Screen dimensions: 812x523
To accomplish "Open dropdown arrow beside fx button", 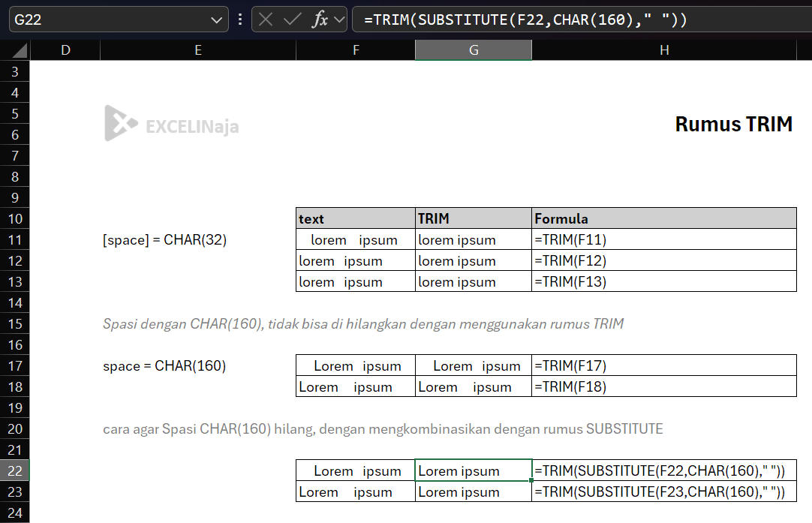I will point(339,20).
